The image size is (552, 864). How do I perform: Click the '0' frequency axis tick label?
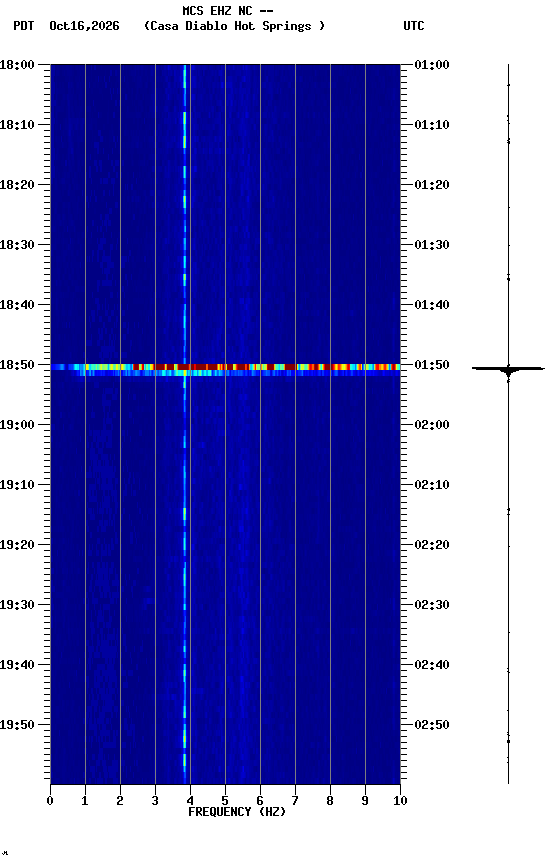[50, 801]
